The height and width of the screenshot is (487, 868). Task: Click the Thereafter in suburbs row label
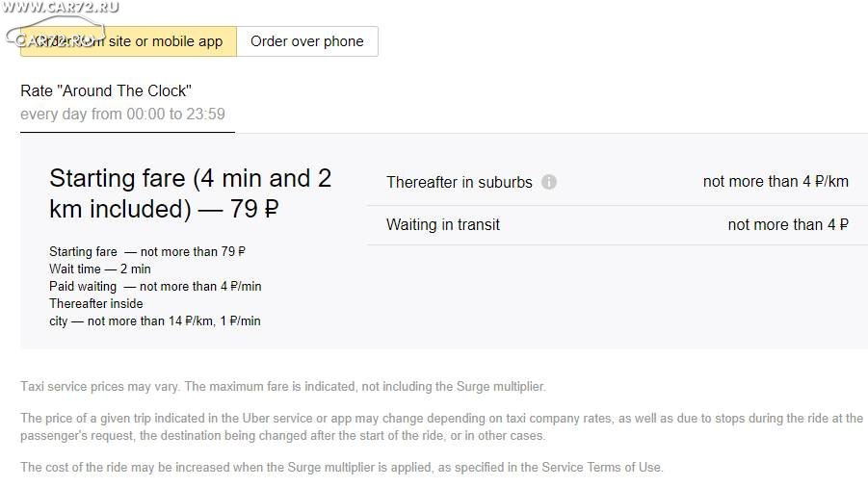tap(460, 182)
